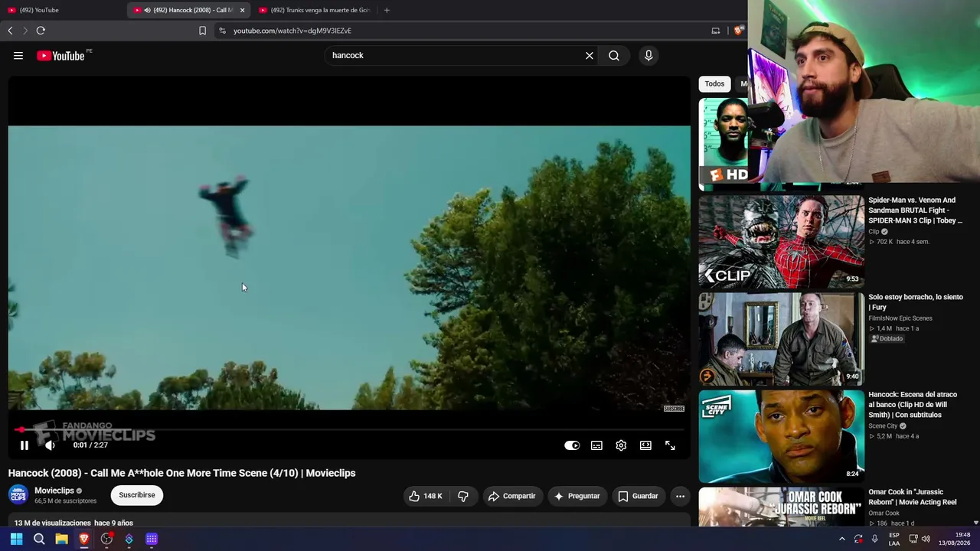Image resolution: width=980 pixels, height=551 pixels.
Task: Open more actions three-dot menu
Action: pyautogui.click(x=680, y=496)
